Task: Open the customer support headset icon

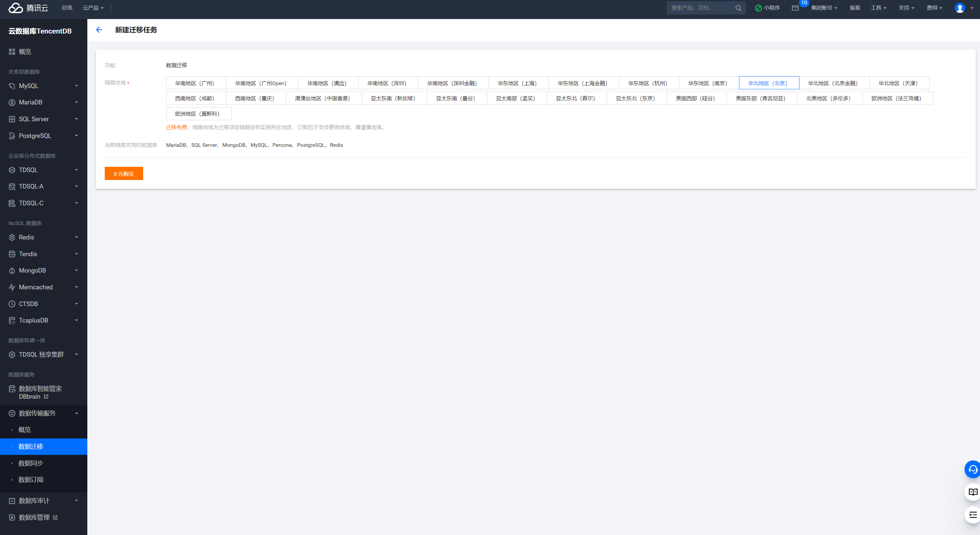Action: pyautogui.click(x=972, y=469)
